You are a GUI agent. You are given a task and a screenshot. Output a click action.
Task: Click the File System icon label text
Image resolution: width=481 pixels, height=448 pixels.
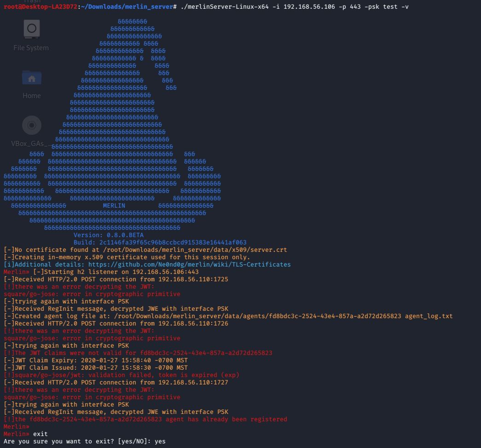[31, 47]
